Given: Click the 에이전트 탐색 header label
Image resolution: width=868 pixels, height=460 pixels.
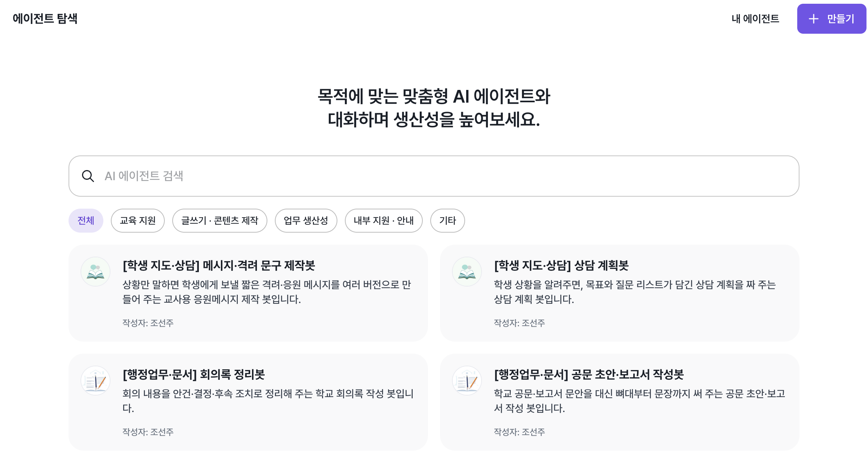Looking at the screenshot, I should click(45, 18).
